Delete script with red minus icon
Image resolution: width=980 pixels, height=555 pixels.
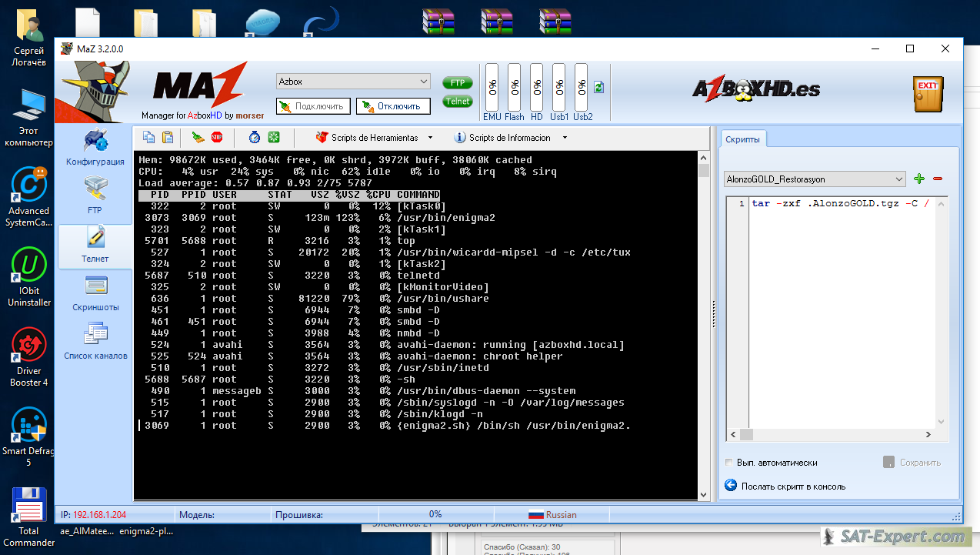[x=938, y=179]
